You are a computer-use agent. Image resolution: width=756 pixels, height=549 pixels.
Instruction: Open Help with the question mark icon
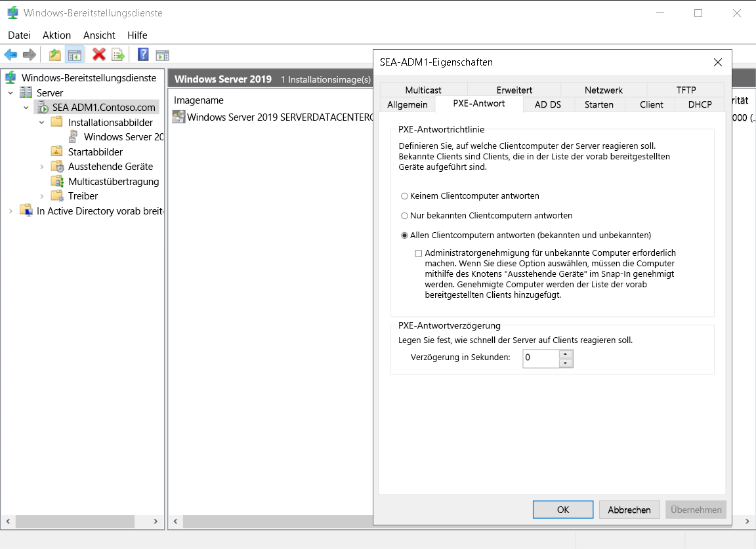143,54
